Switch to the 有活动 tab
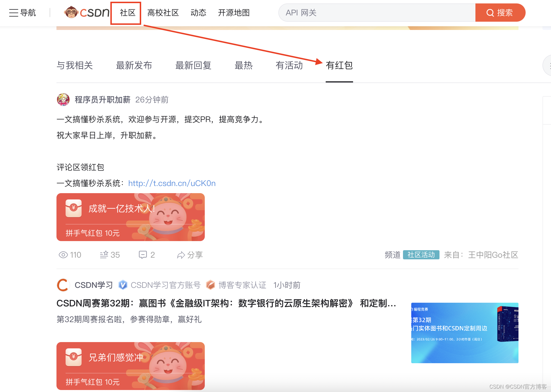The image size is (551, 392). (289, 65)
